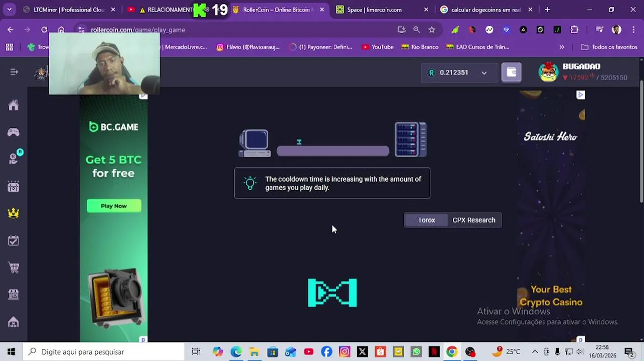Bookmark this page with the star icon
The image size is (644, 361).
432,30
